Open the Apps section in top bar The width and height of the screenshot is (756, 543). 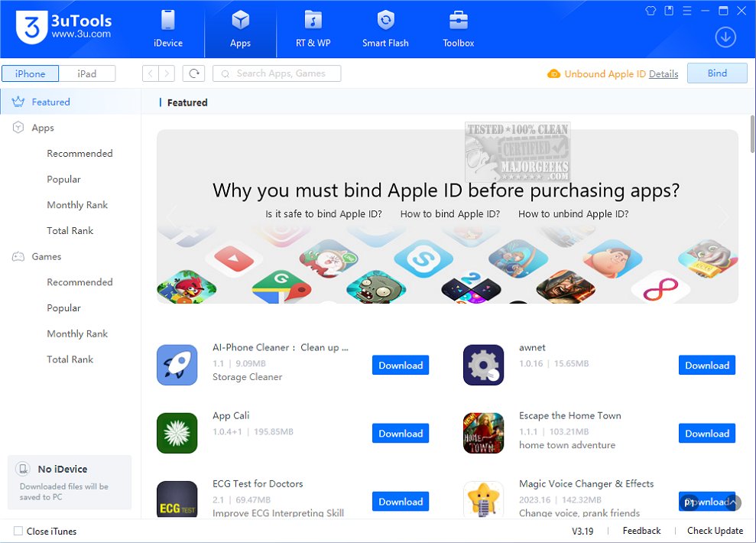coord(240,29)
